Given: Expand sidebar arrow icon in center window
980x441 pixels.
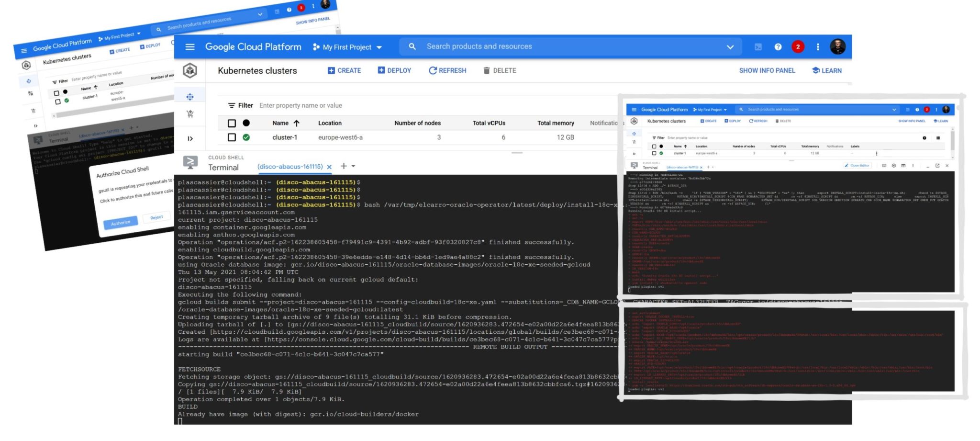Looking at the screenshot, I should click(x=190, y=139).
